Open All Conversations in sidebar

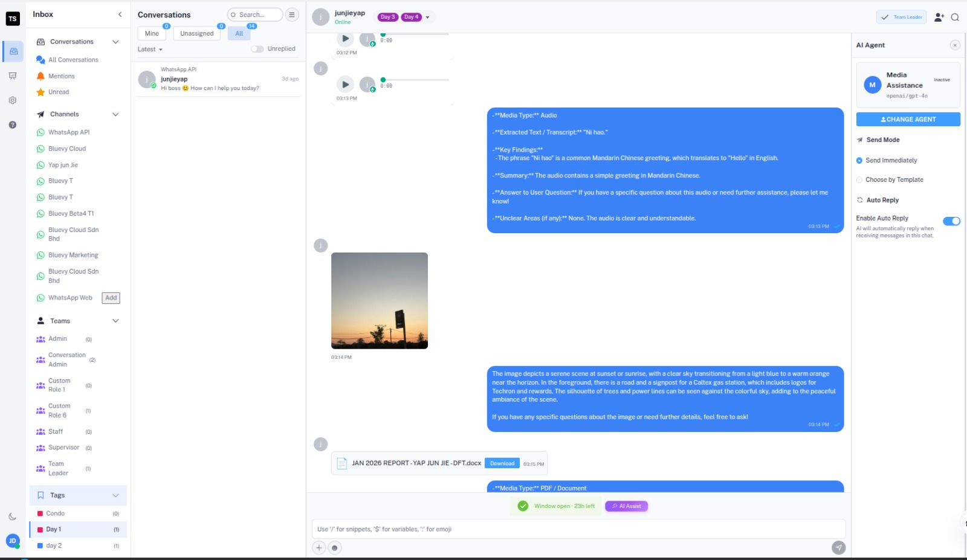pyautogui.click(x=73, y=60)
